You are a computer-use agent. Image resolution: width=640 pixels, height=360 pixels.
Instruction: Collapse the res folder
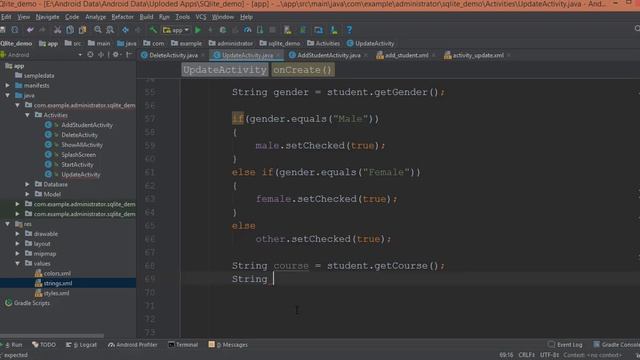(x=8, y=224)
